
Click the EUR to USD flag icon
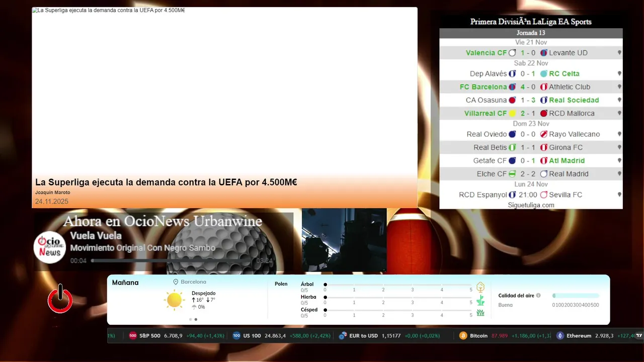343,336
